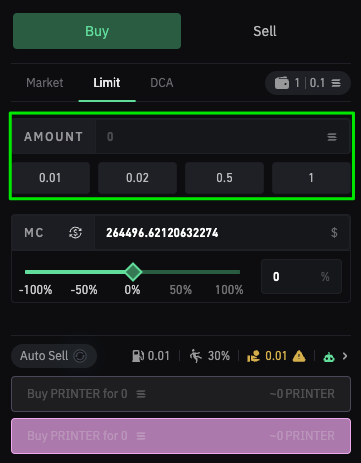This screenshot has height=463, width=361.
Task: Click the yellow warning triangle icon
Action: [299, 356]
